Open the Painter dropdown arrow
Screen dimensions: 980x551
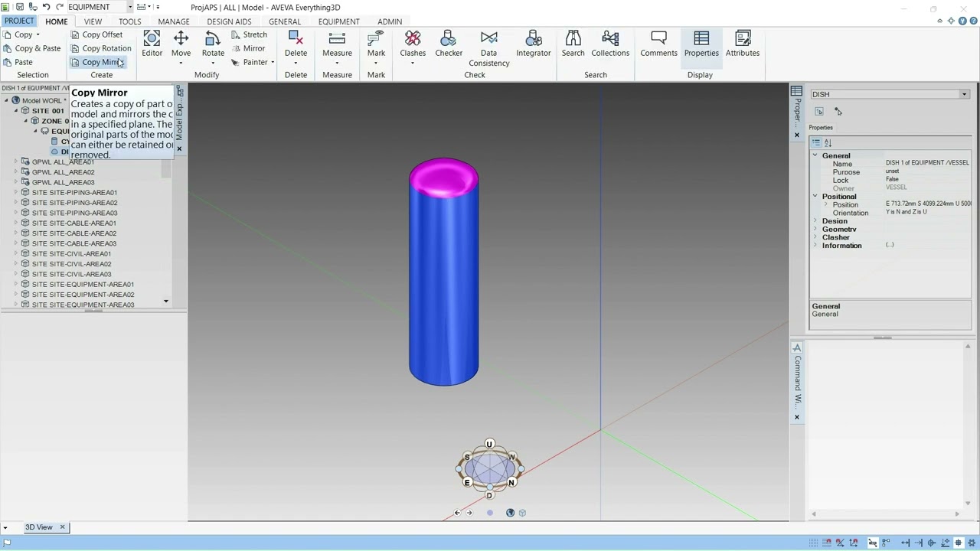click(x=272, y=62)
